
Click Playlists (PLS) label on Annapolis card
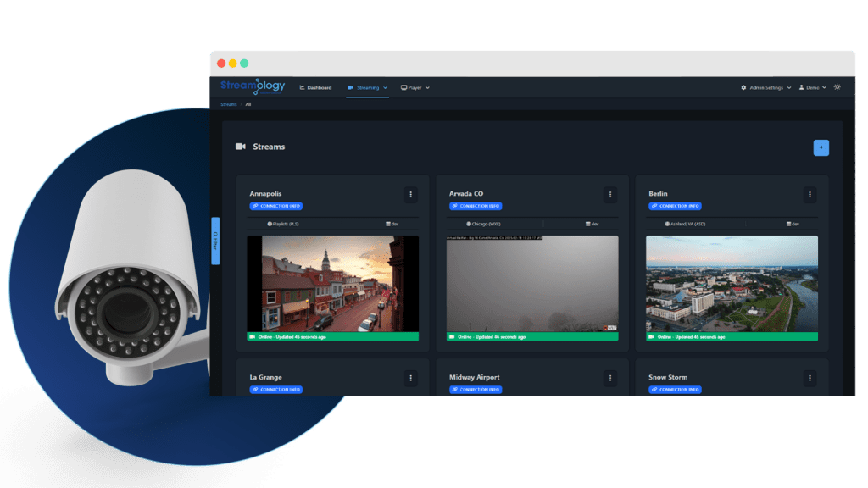(x=283, y=224)
